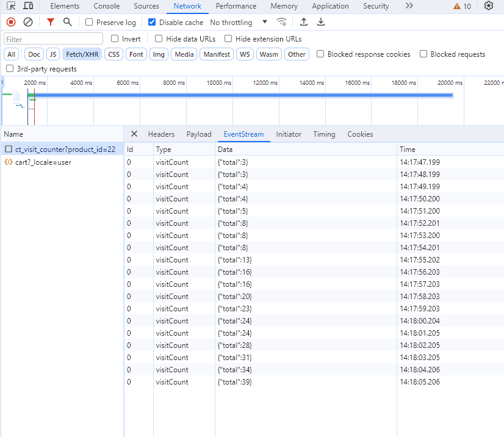This screenshot has height=437, width=504.
Task: Select the event with total 39
Action: point(314,381)
